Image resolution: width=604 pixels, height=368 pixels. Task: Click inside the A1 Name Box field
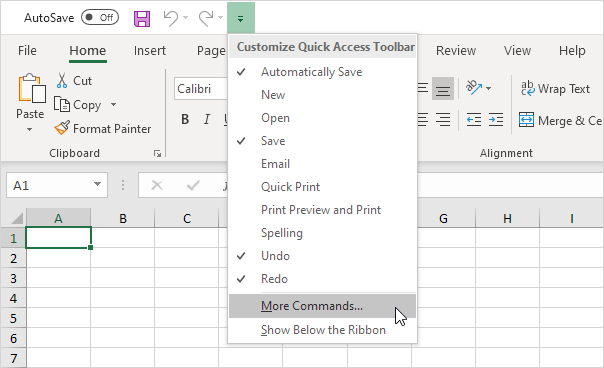[x=49, y=185]
